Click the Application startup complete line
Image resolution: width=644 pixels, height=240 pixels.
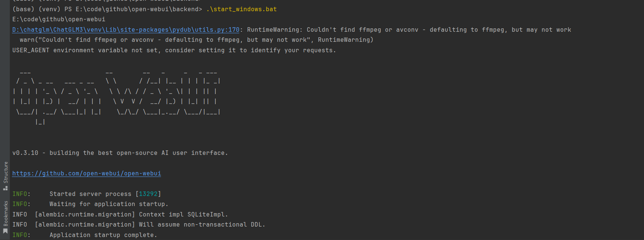tap(103, 235)
